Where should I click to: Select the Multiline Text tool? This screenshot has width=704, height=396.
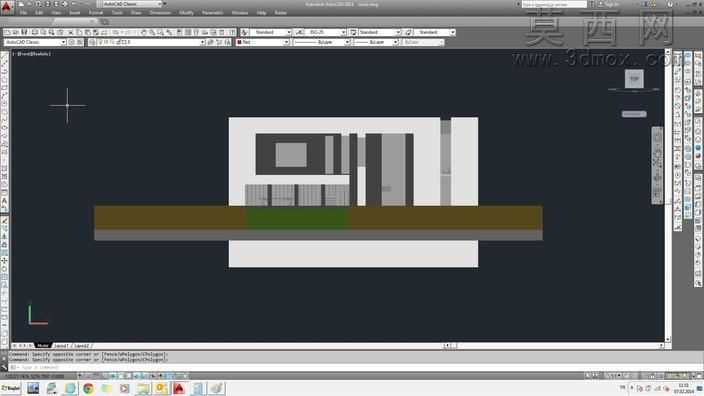point(4,201)
